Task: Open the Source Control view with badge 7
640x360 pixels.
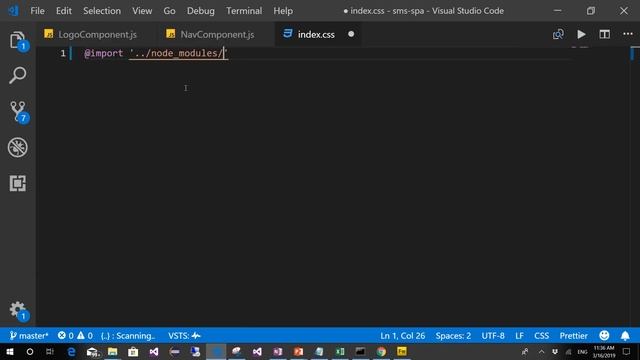Action: 18,111
